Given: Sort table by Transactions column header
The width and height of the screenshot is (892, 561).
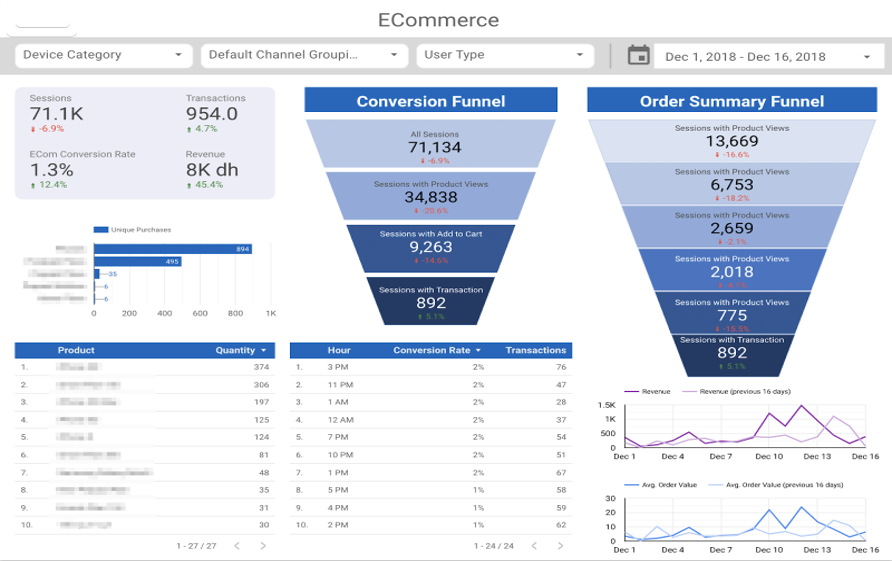Looking at the screenshot, I should pyautogui.click(x=536, y=350).
